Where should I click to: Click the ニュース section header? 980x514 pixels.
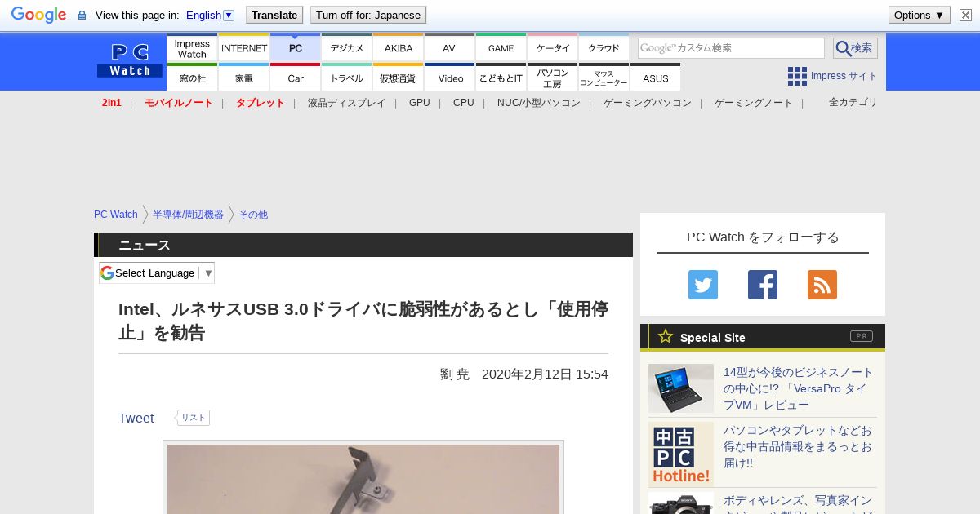(x=363, y=245)
